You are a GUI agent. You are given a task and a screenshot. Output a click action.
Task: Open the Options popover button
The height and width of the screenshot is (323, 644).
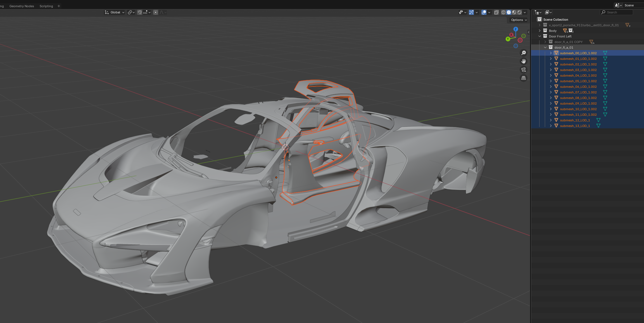click(519, 20)
